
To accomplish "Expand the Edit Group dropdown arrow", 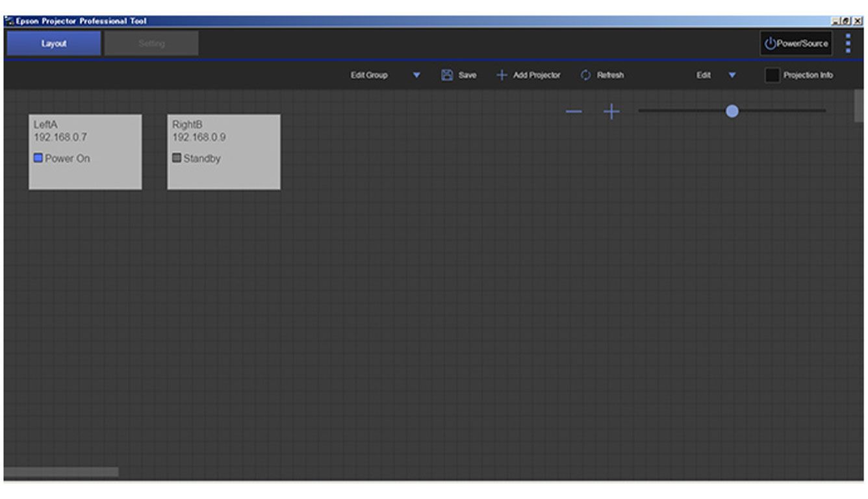I will 416,75.
